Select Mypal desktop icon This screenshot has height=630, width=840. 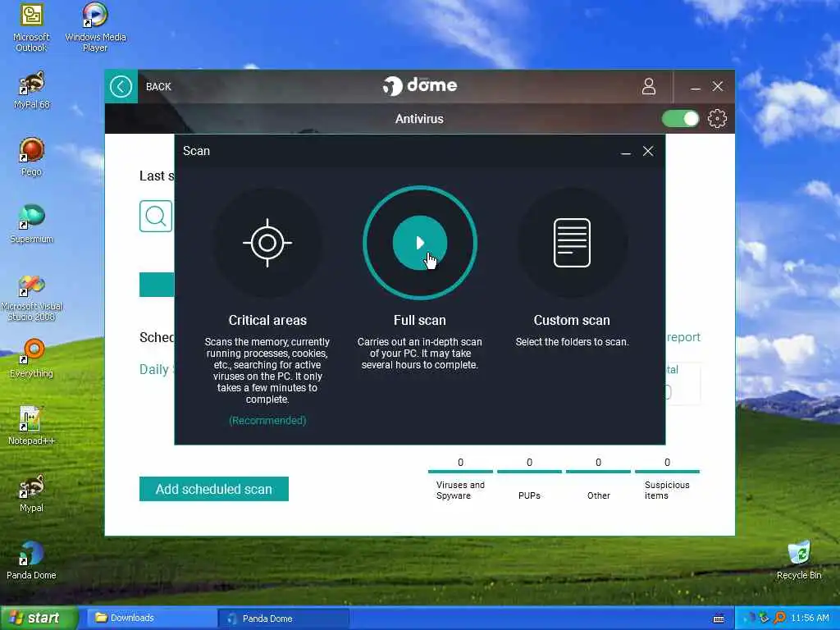tap(32, 493)
